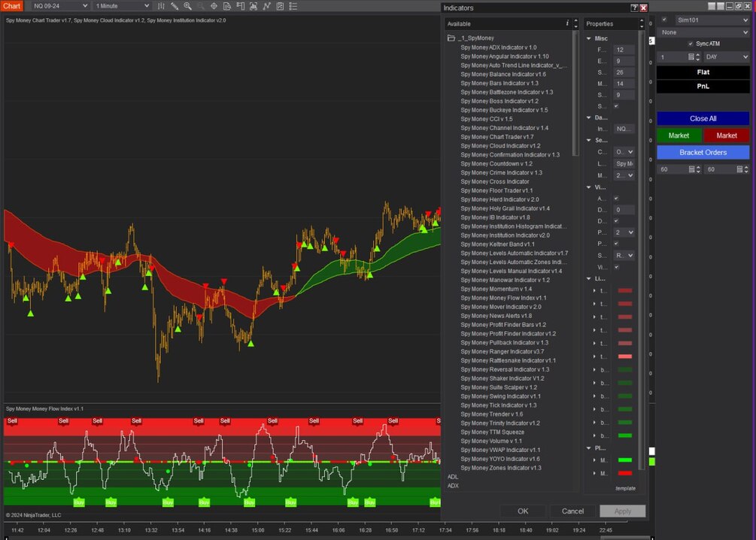
Task: Open the DAY time-in-force dropdown
Action: (727, 57)
